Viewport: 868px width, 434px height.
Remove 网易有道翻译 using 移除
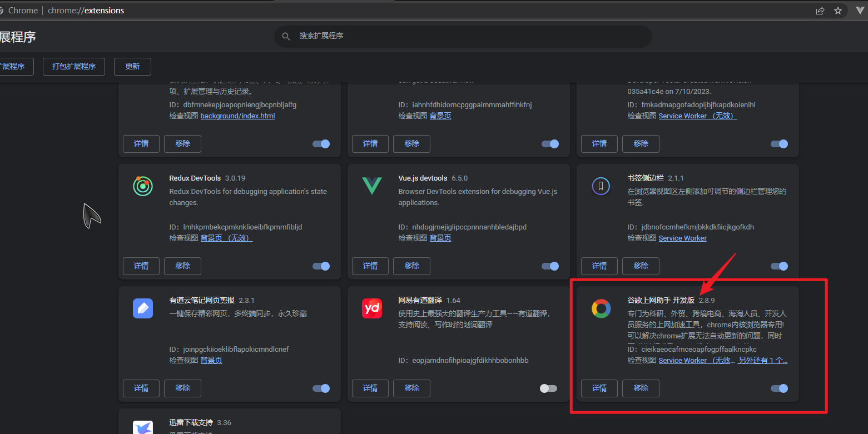pyautogui.click(x=411, y=388)
